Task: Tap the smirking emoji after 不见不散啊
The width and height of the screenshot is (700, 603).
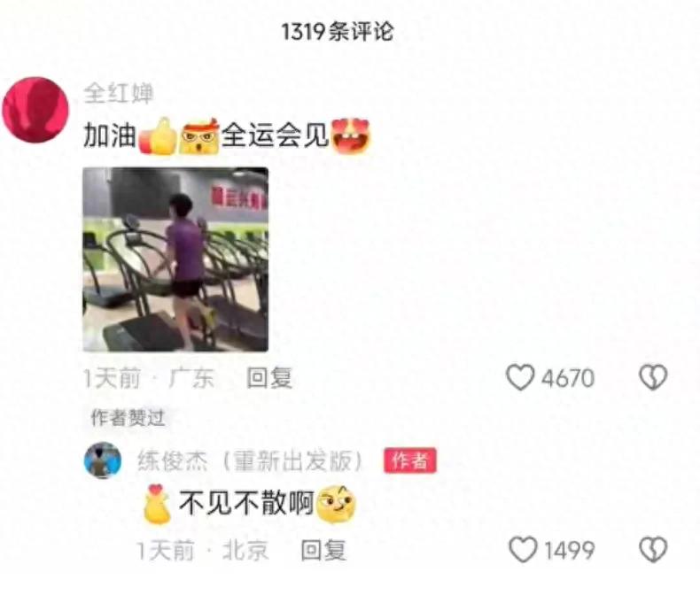Action: (x=336, y=504)
